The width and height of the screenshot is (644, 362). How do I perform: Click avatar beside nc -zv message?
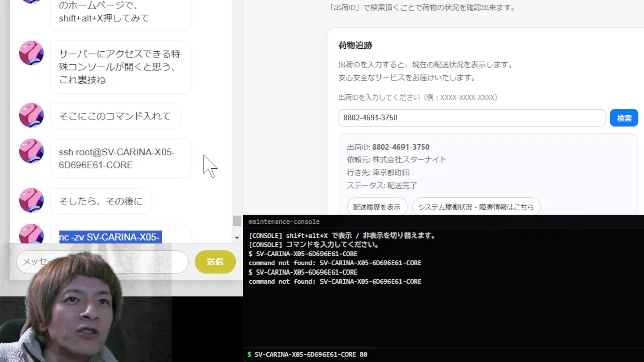[31, 234]
